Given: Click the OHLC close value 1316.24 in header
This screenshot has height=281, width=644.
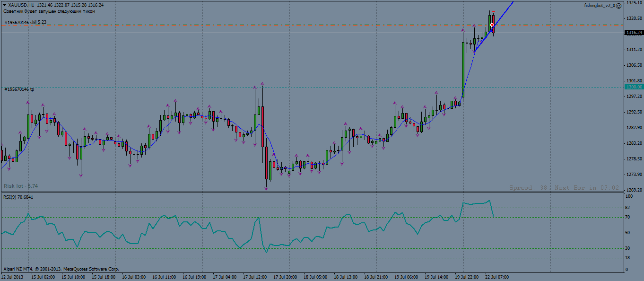Looking at the screenshot, I should (96, 5).
